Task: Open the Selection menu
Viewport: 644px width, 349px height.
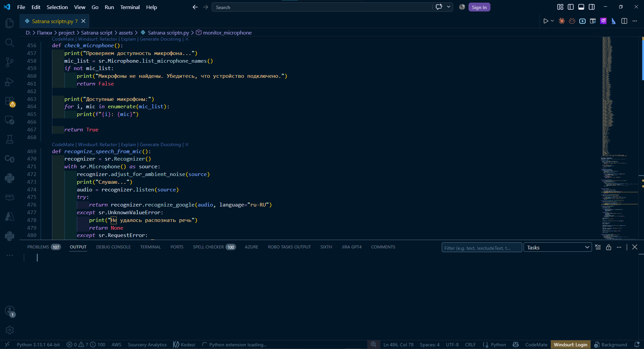Action: point(57,7)
